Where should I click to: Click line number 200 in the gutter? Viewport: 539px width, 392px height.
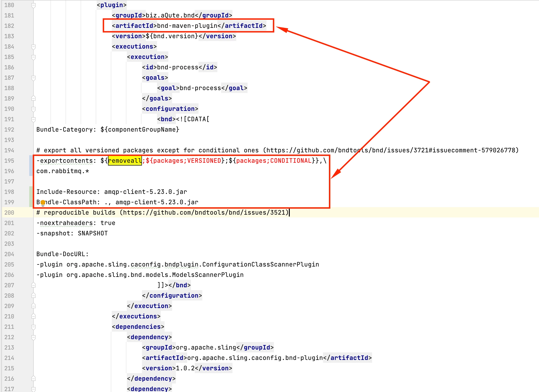click(9, 213)
